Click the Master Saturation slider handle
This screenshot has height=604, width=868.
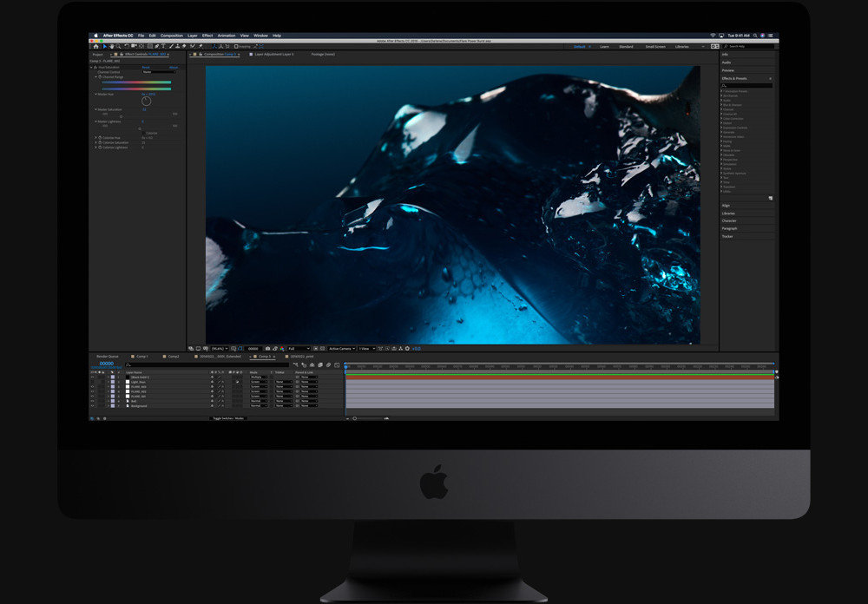point(121,116)
